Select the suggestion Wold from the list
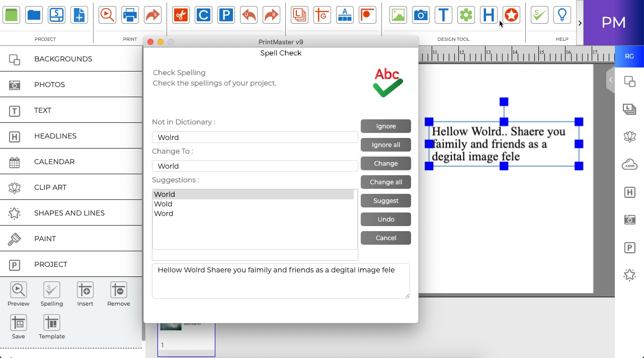 pos(163,203)
